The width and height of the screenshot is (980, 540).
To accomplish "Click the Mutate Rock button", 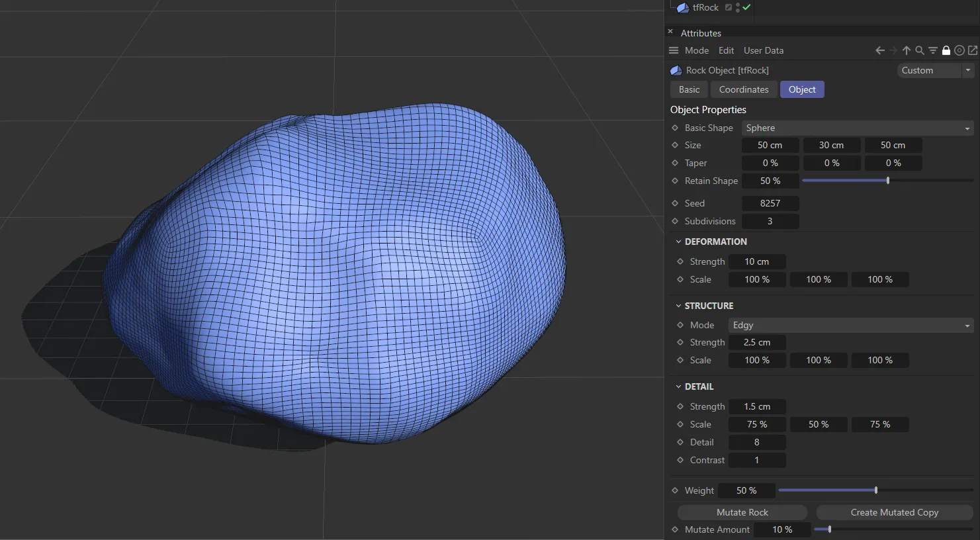I will 742,512.
